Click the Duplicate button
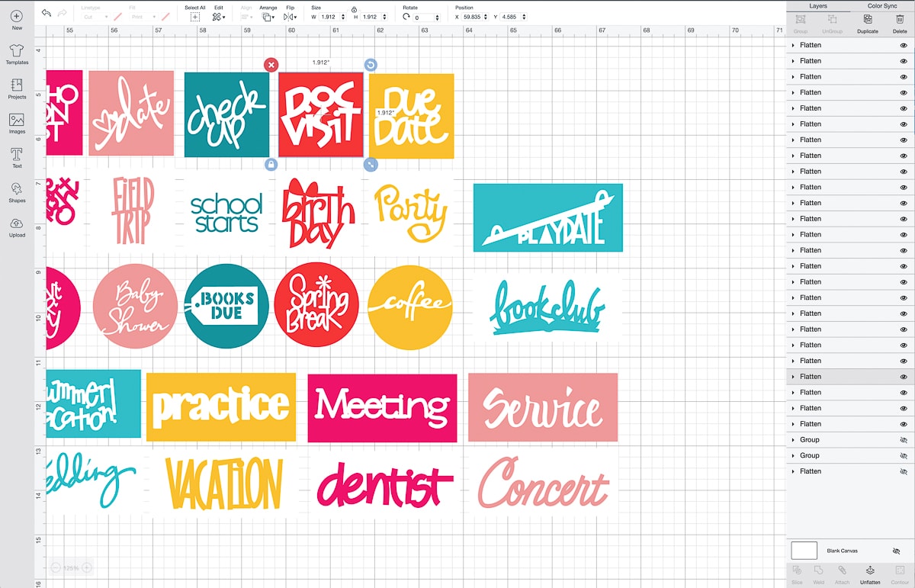This screenshot has width=915, height=588. (867, 23)
